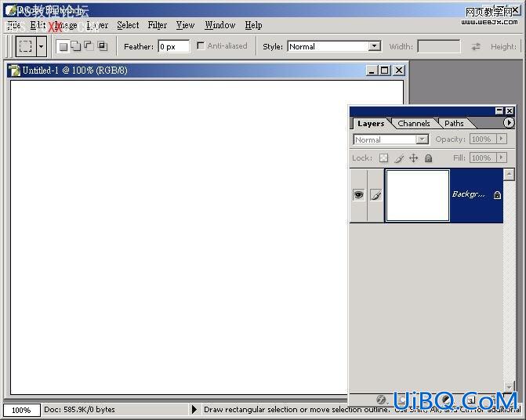The width and height of the screenshot is (526, 420).
Task: Click the Background layer name
Action: point(468,194)
